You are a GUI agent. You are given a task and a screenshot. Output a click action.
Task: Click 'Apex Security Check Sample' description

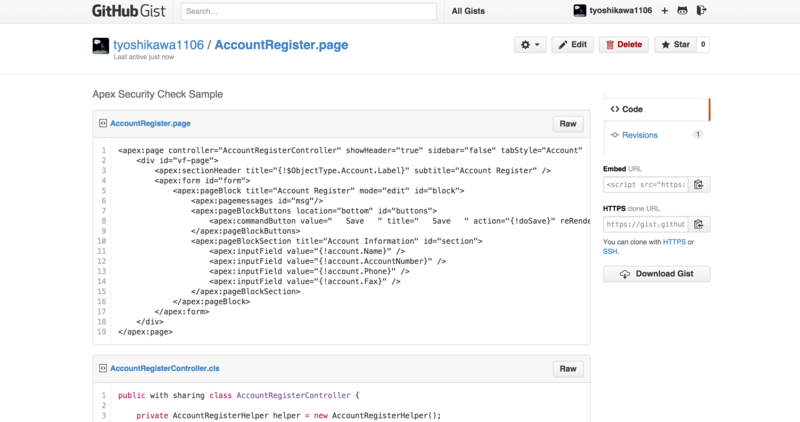coord(157,94)
